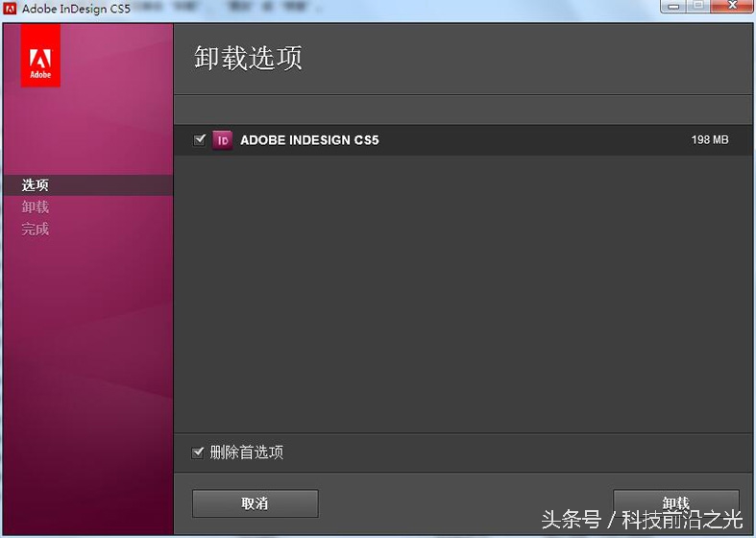Toggle the 删除首选项 checkbox

tap(198, 452)
